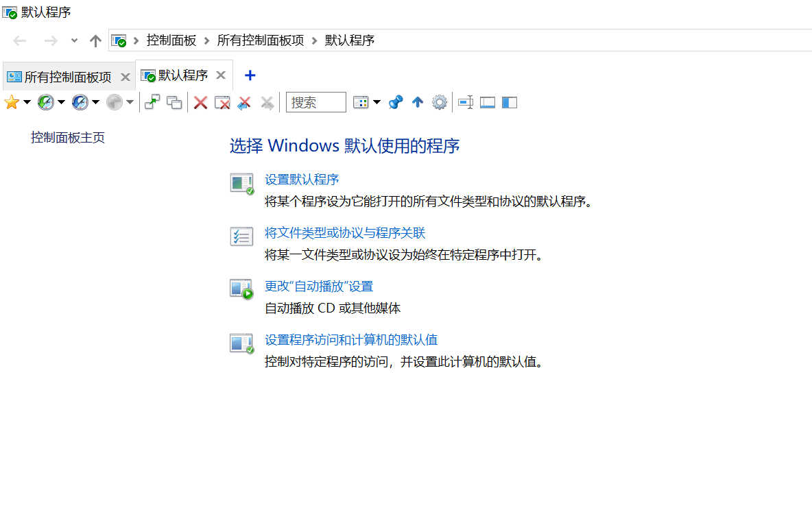
Task: Click 所有控制面板项 in the breadcrumb
Action: (261, 40)
